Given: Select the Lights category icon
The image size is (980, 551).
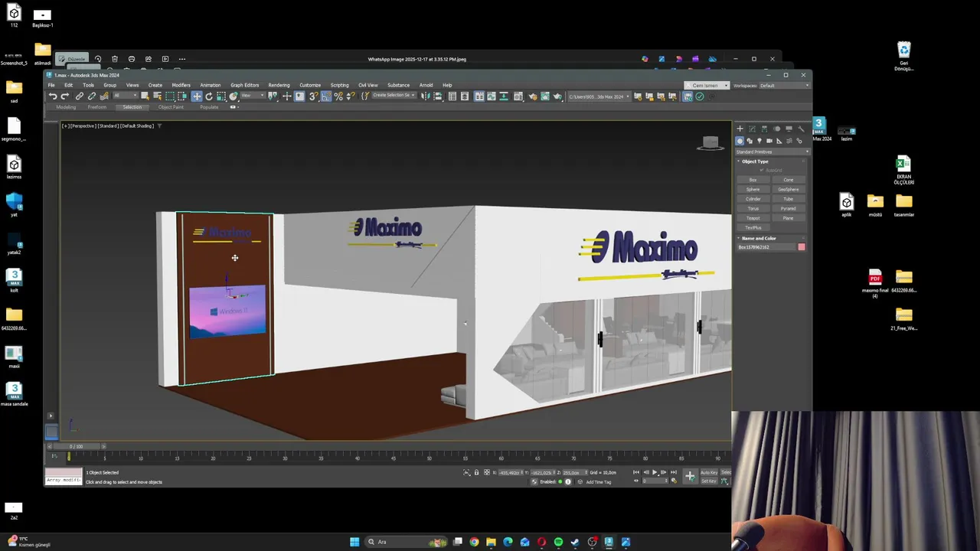Looking at the screenshot, I should [759, 141].
